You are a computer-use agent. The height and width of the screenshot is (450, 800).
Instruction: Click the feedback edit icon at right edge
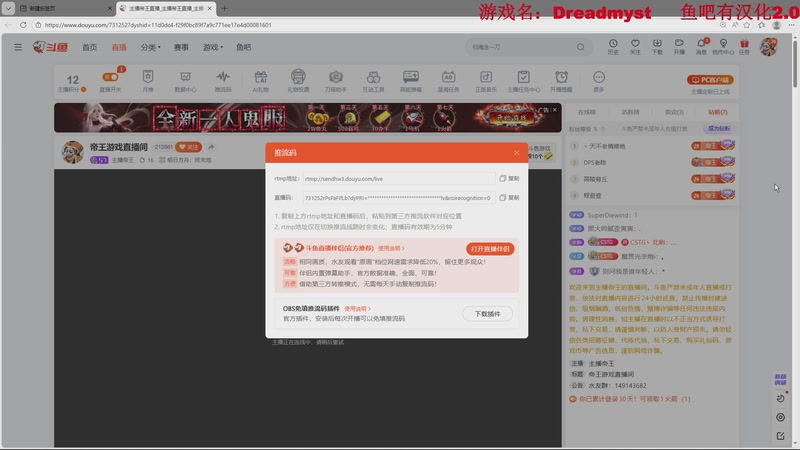[781, 436]
